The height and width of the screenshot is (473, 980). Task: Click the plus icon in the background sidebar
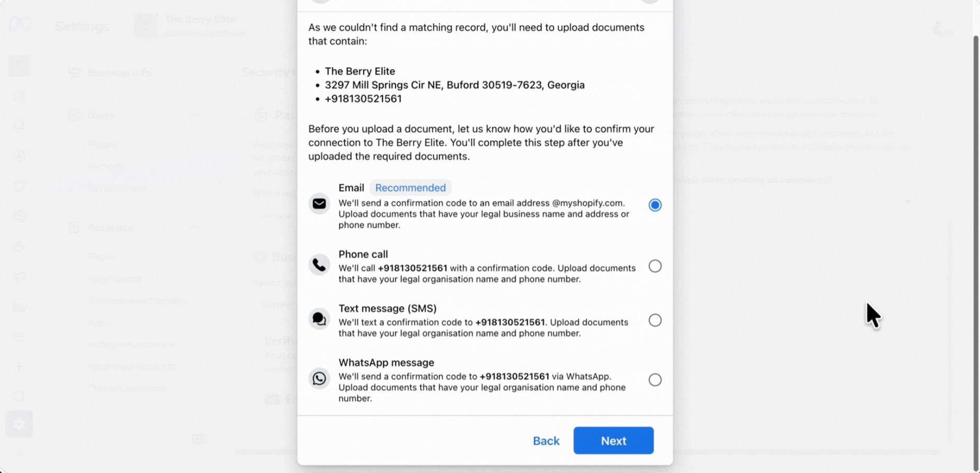coord(19,366)
